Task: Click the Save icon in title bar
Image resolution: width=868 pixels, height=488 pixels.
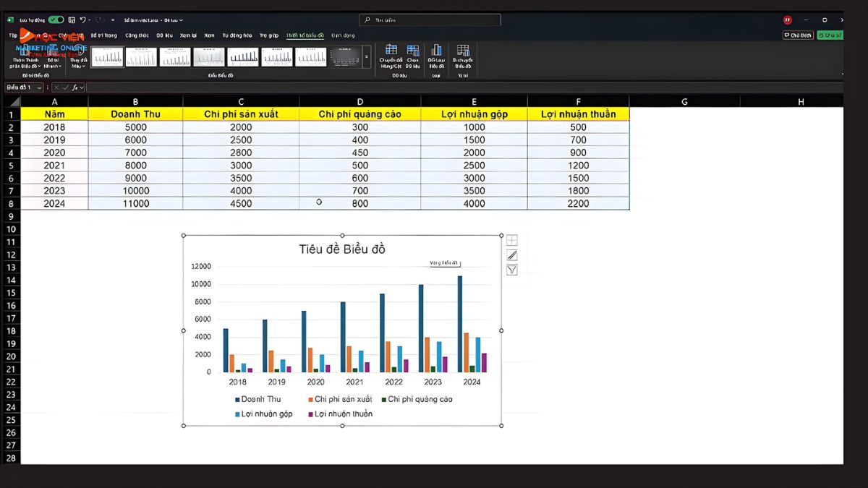Action: coord(71,20)
